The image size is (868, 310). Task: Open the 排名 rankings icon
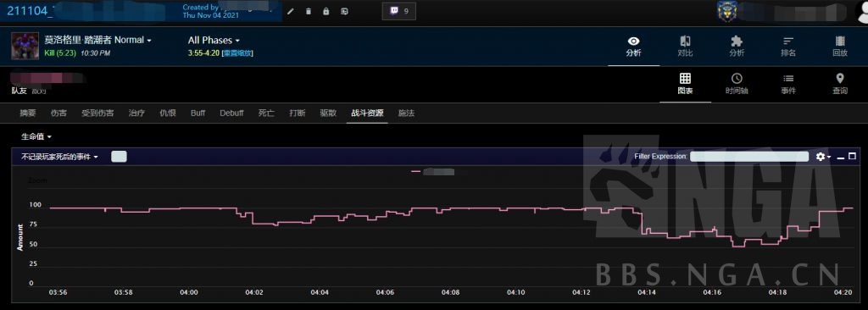(788, 46)
